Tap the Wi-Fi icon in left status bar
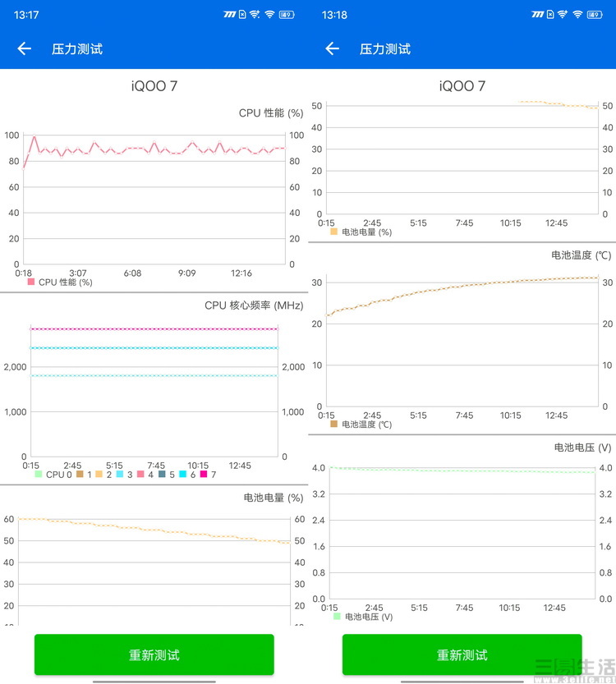 [x=270, y=15]
